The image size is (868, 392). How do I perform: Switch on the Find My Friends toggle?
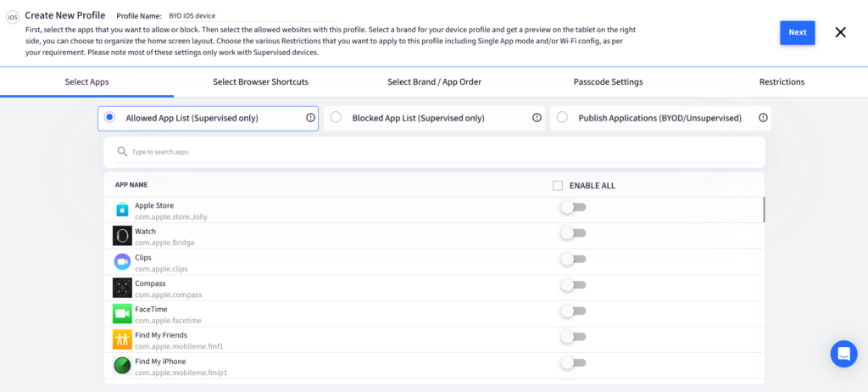pos(573,337)
